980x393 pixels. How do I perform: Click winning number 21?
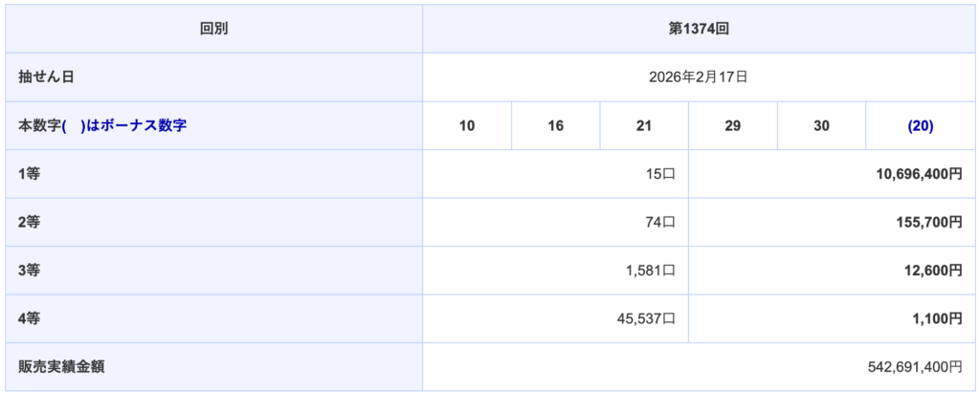(x=644, y=126)
